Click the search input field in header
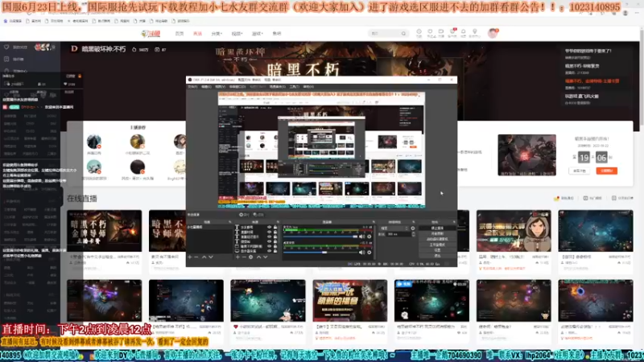 (385, 34)
